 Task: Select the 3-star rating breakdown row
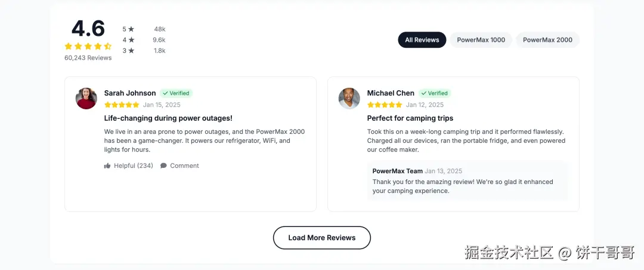[x=144, y=51]
